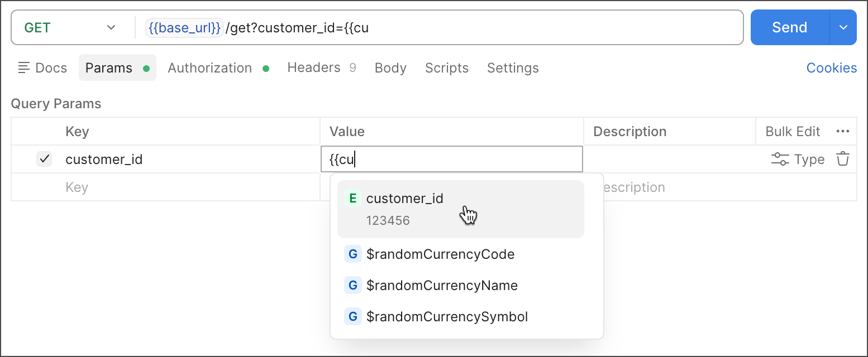Click the {{base_url}} variable in URL bar

point(184,27)
